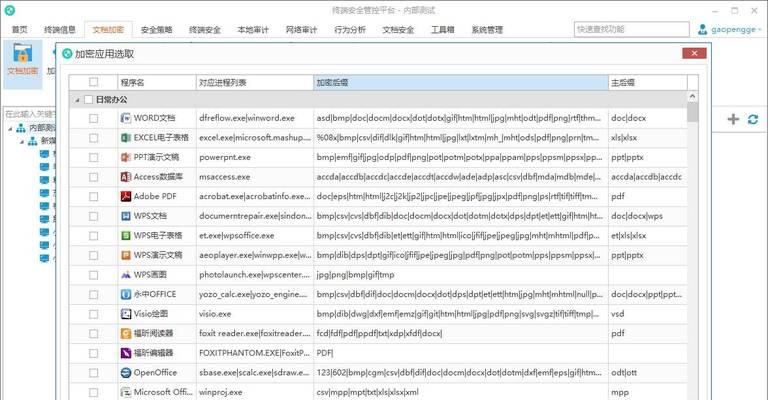Image resolution: width=768 pixels, height=400 pixels.
Task: Check the Access数据库 row checkbox
Action: click(94, 177)
